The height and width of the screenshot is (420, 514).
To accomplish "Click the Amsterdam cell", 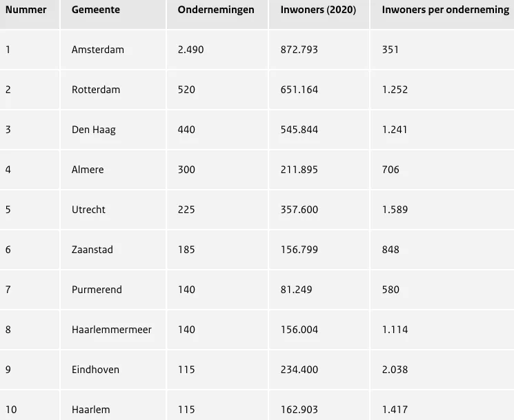I will [98, 50].
